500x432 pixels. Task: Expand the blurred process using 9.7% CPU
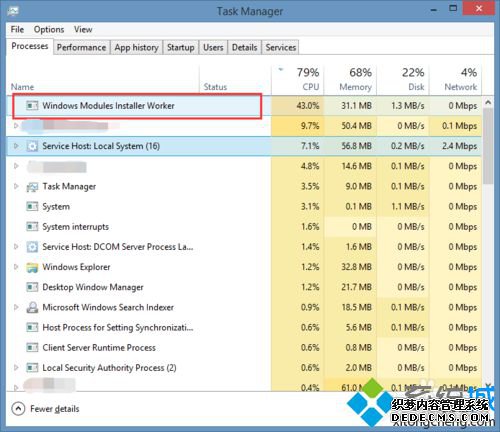coord(16,126)
